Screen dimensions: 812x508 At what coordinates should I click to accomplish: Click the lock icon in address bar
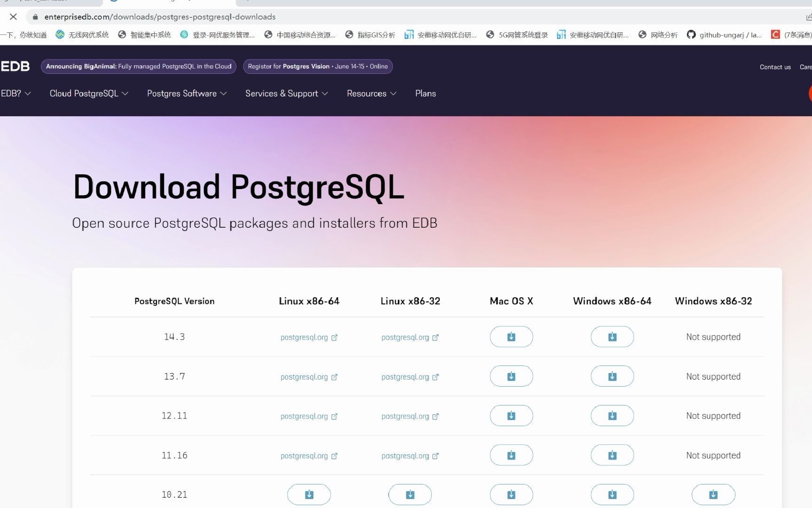(35, 17)
